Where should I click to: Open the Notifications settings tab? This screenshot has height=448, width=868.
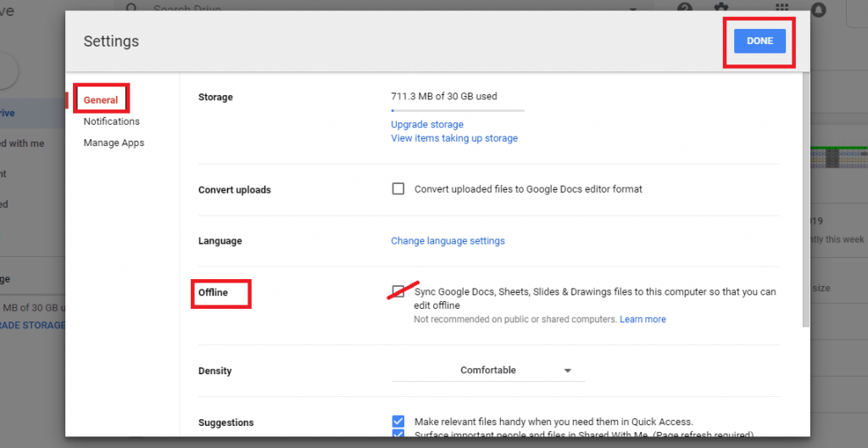click(x=111, y=121)
